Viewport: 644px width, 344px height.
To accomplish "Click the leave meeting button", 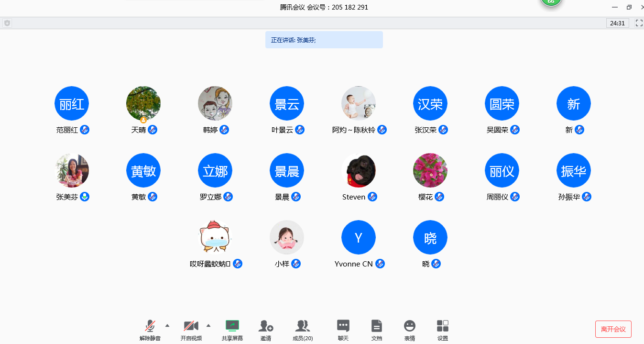I will coord(613,329).
